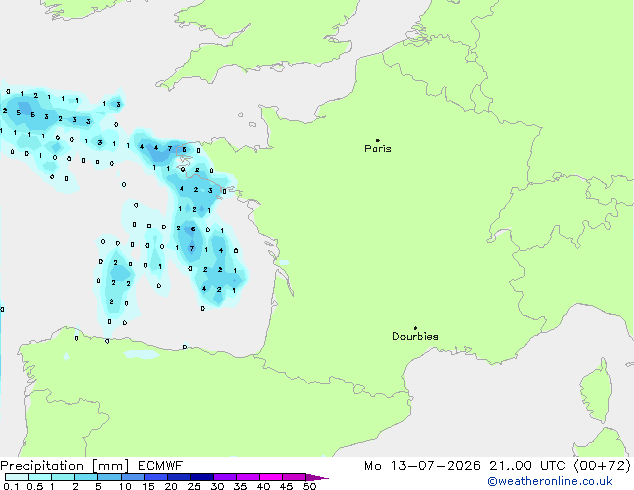
Task: Pick the legend swatch between 25 and 30
Action: coord(201,477)
